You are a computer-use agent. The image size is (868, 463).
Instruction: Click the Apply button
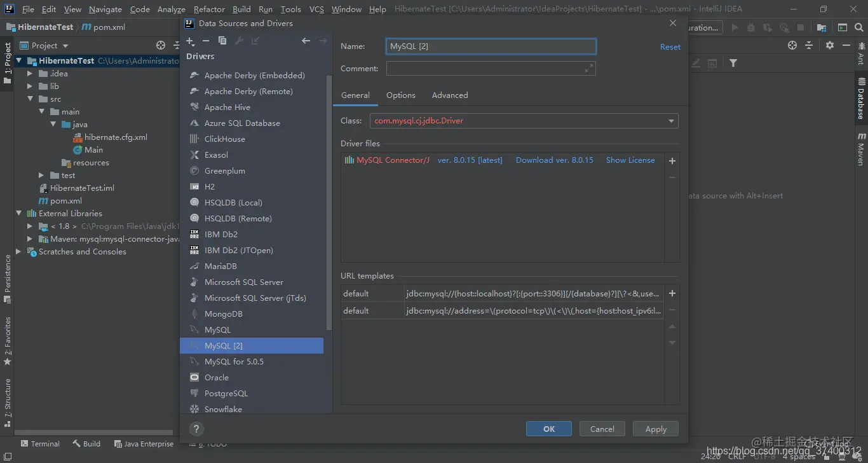point(656,429)
